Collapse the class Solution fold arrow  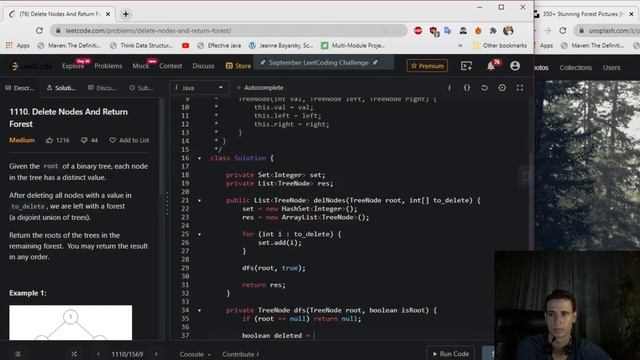pos(199,158)
